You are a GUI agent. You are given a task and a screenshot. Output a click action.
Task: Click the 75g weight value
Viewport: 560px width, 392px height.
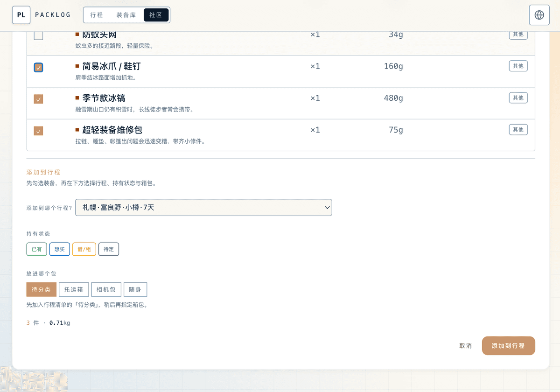click(x=396, y=130)
